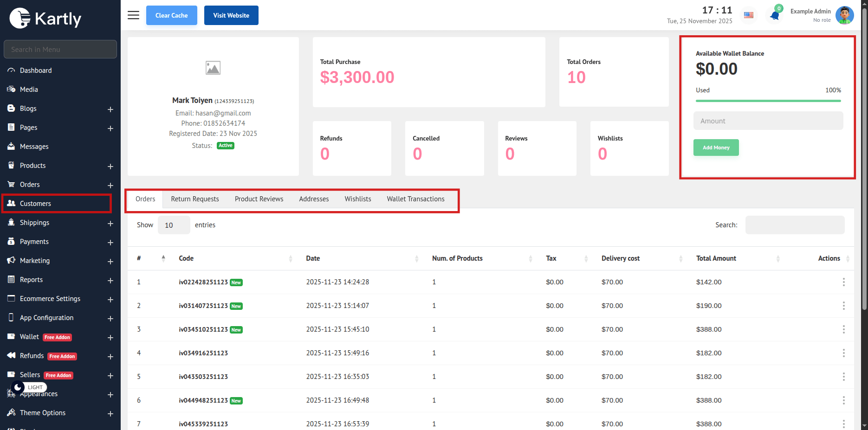Click the customer profile image placeholder

pos(213,68)
